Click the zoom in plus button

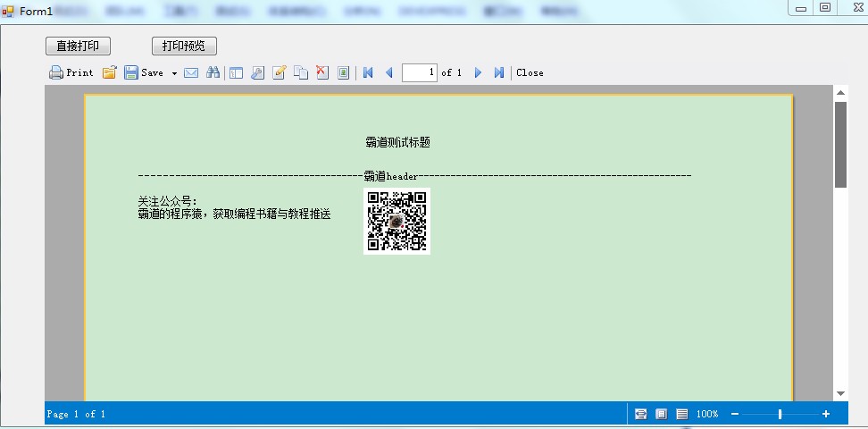coord(826,414)
